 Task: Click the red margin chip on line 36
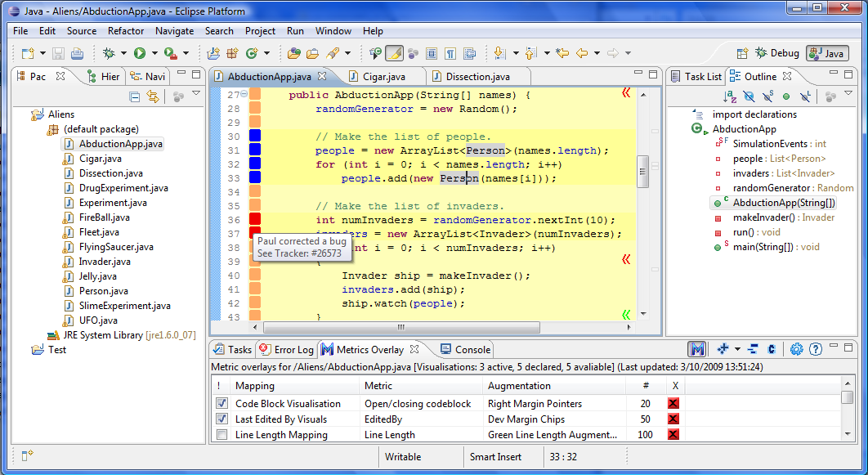coord(255,219)
